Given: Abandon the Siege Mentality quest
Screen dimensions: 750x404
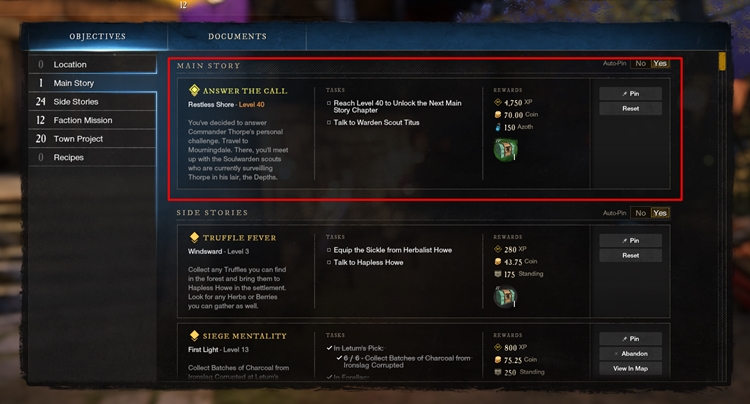Looking at the screenshot, I should click(630, 354).
